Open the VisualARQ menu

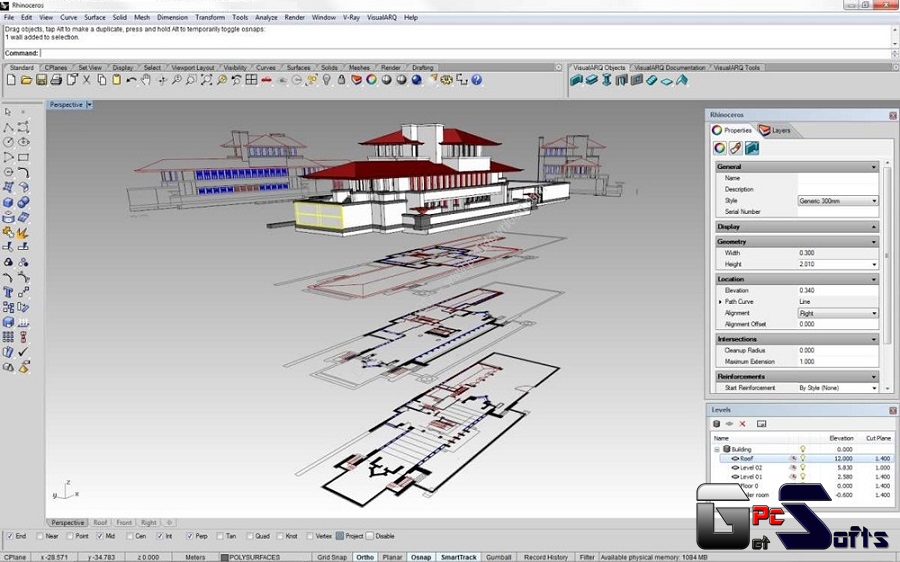(x=382, y=17)
